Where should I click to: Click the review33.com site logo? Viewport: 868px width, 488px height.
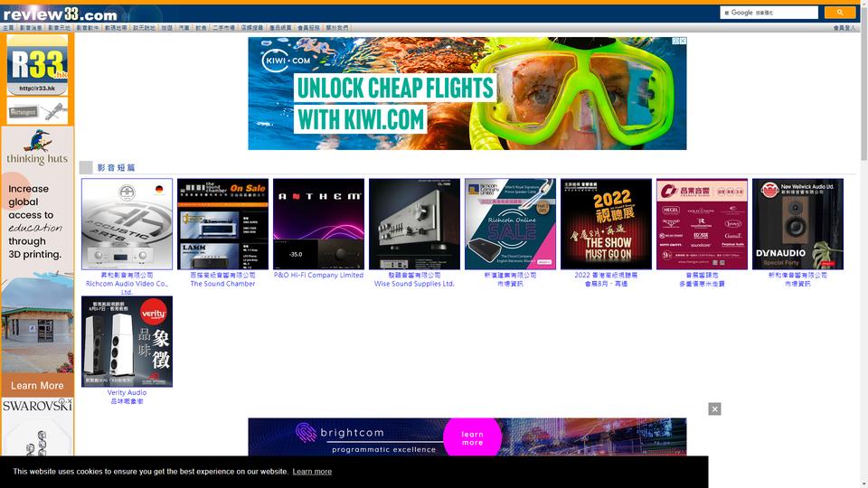pos(60,14)
